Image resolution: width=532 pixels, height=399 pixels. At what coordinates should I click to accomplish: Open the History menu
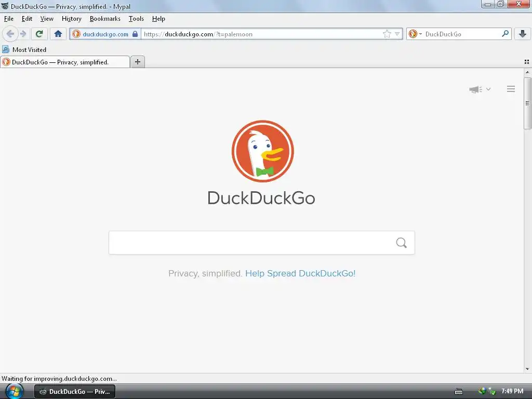point(72,19)
